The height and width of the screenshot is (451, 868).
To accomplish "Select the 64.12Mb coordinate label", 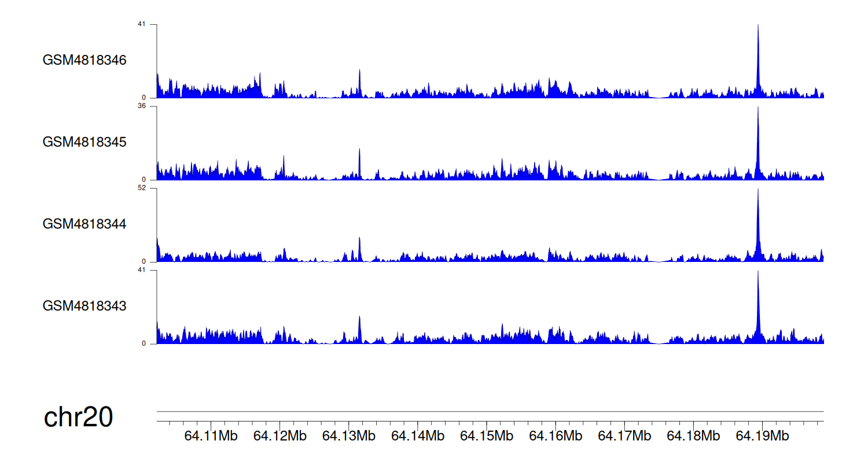I will pyautogui.click(x=279, y=436).
